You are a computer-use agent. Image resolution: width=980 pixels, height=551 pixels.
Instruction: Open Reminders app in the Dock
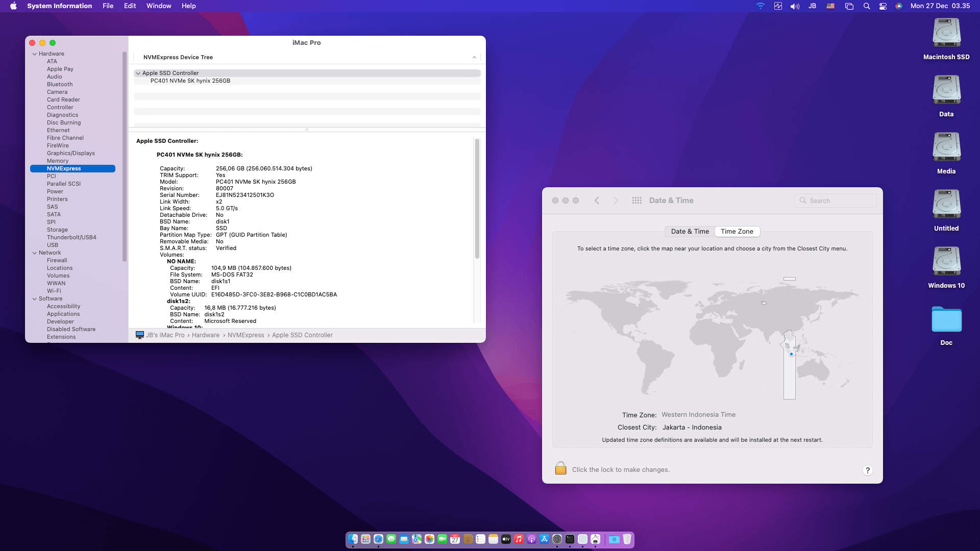coord(480,539)
